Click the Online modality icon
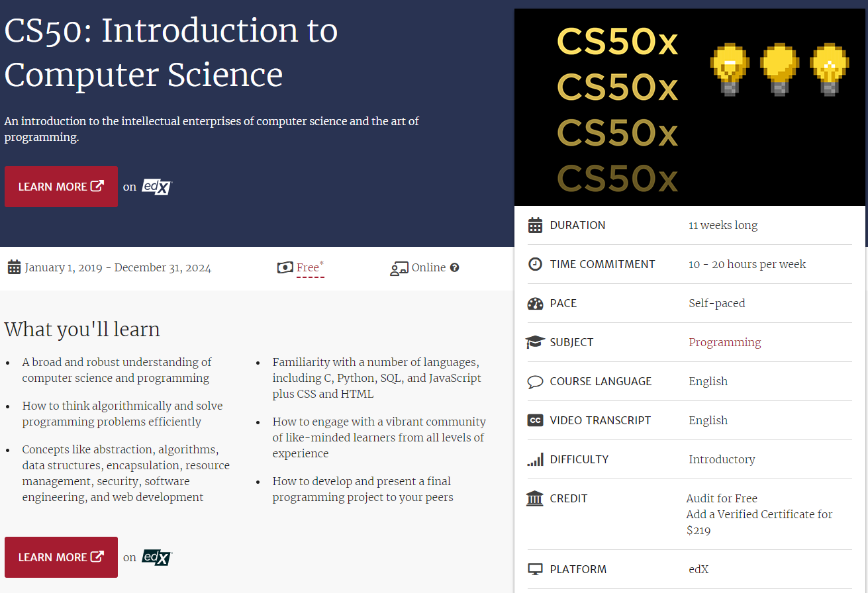868x593 pixels. point(399,268)
